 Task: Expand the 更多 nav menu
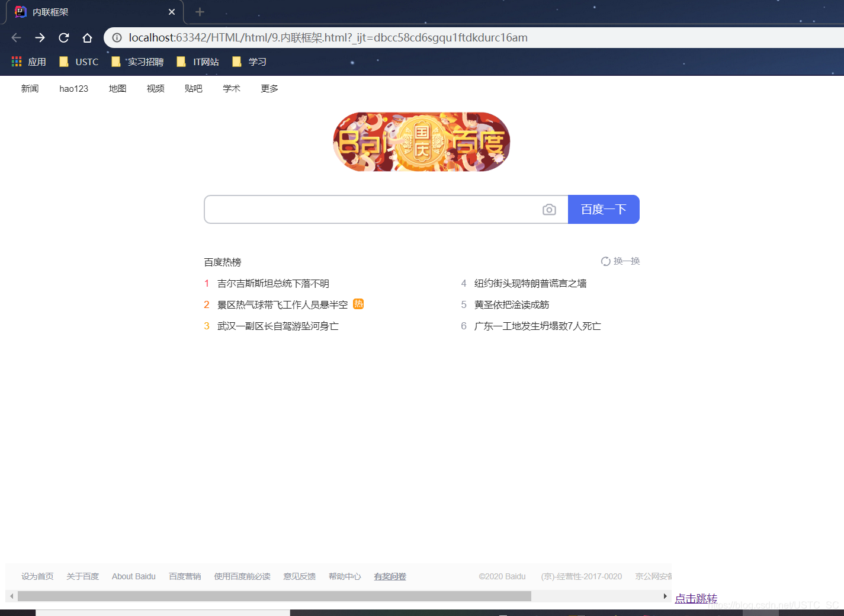point(269,89)
